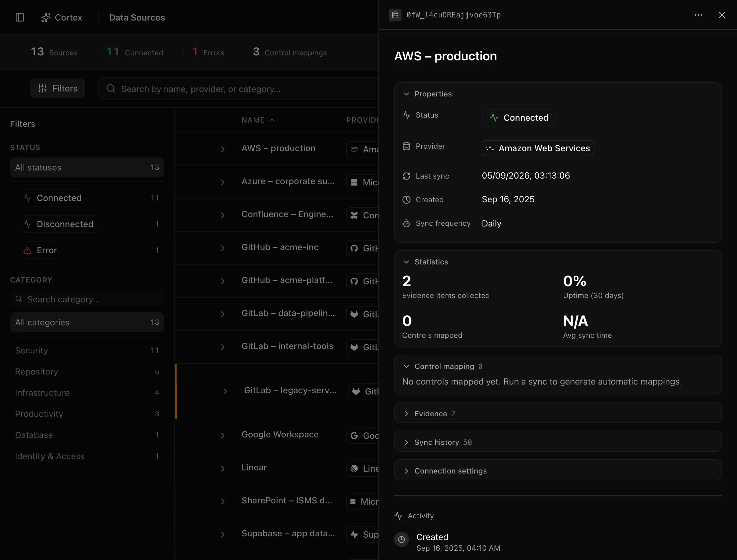Filter by Infrastructure category
The width and height of the screenshot is (737, 560).
[x=87, y=393]
